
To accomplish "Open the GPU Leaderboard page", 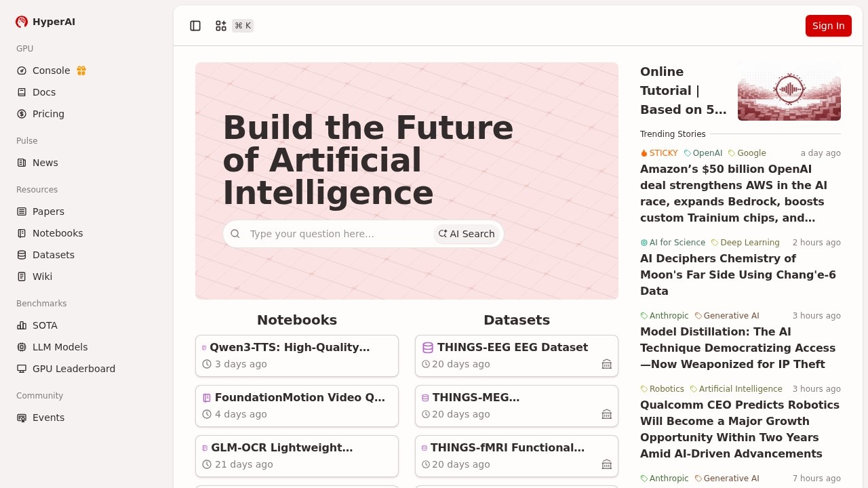I will tap(73, 369).
